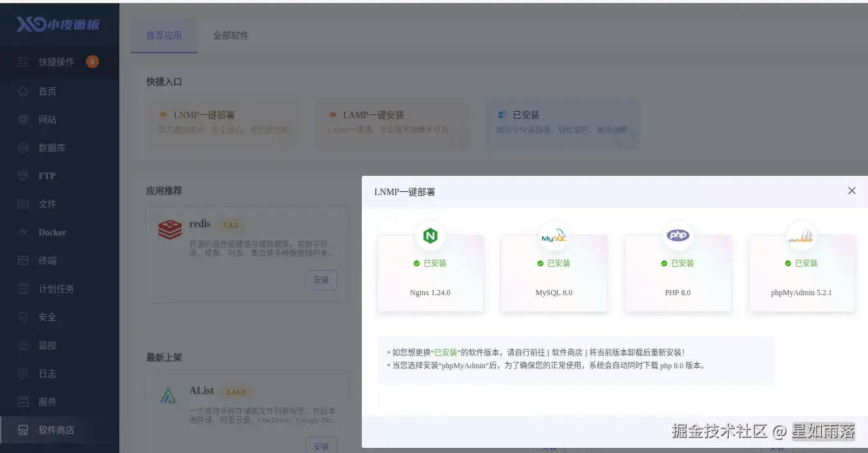This screenshot has height=453, width=868.
Task: Install AList 3.44.0 via 安装 button
Action: click(321, 445)
